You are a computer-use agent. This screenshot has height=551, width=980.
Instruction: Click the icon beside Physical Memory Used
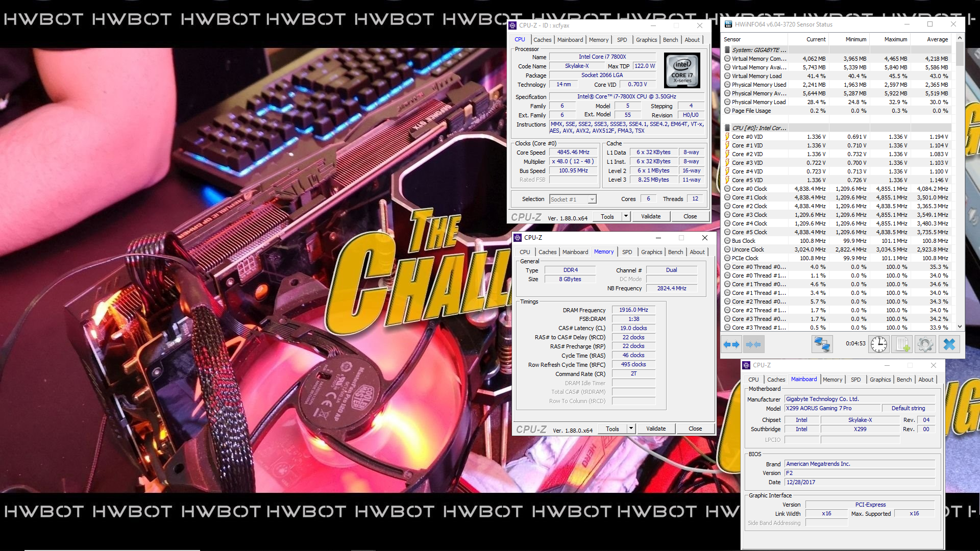727,85
